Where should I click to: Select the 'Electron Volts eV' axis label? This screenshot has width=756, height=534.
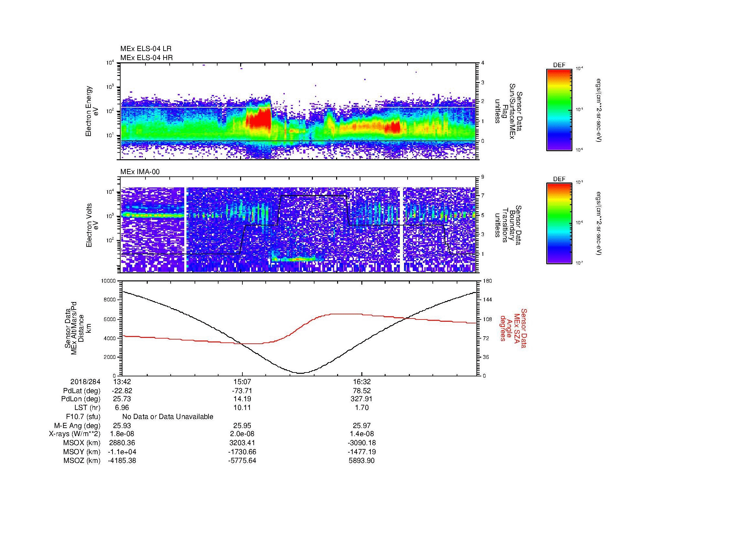92,225
